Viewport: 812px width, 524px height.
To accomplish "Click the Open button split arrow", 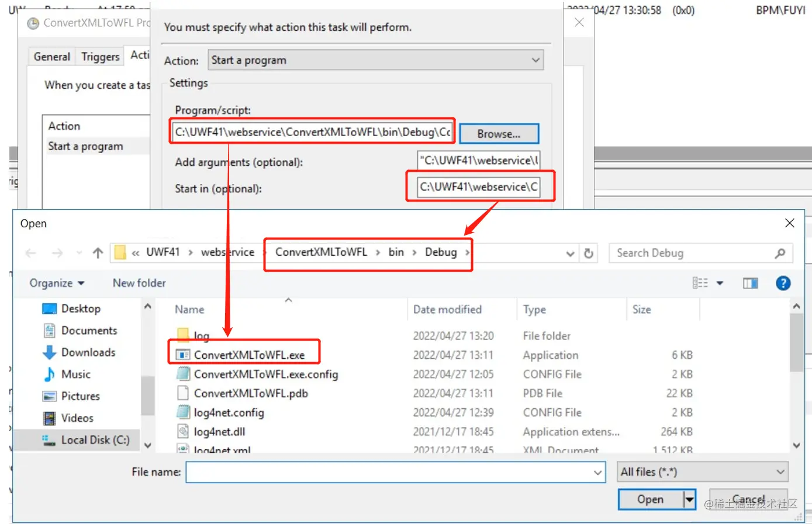I will point(689,499).
